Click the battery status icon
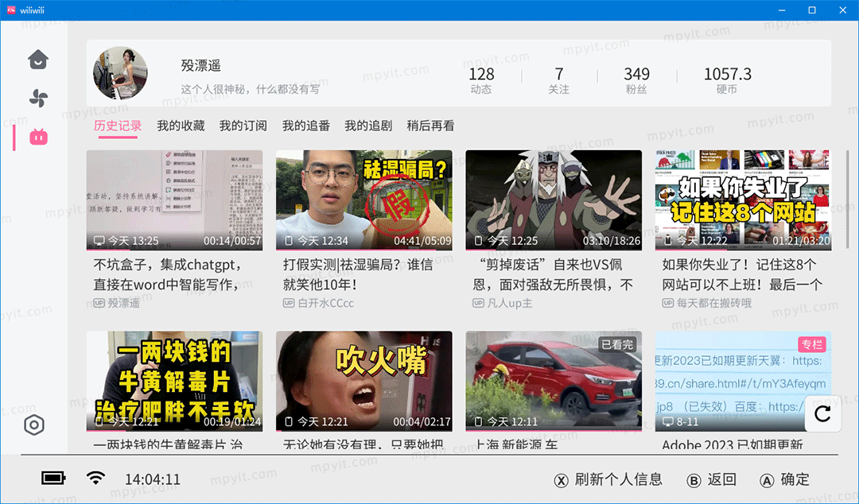The height and width of the screenshot is (504, 859). (53, 479)
